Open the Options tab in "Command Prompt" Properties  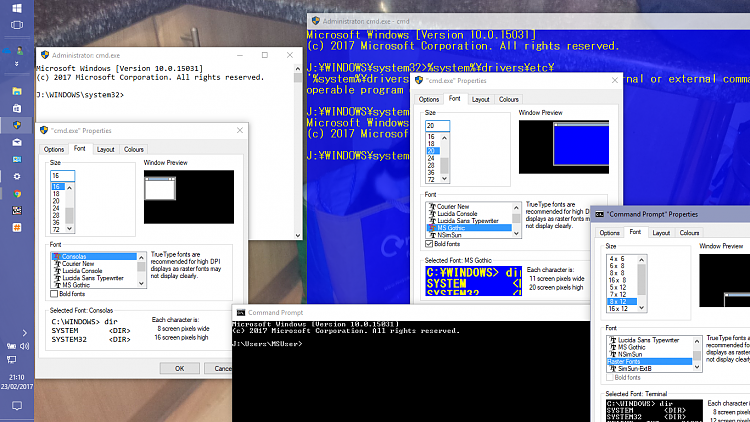click(x=609, y=233)
